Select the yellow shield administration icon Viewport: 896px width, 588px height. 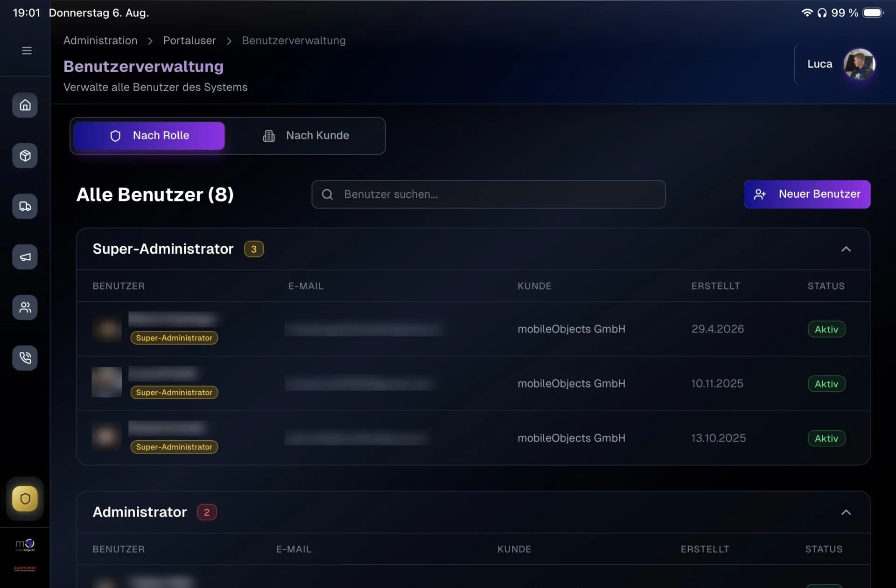(x=25, y=499)
